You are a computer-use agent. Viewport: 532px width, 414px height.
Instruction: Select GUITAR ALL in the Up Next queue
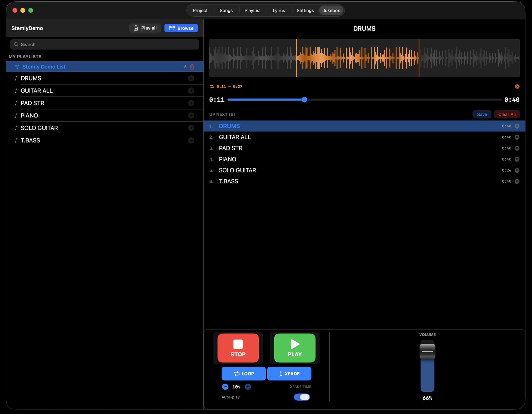point(364,137)
